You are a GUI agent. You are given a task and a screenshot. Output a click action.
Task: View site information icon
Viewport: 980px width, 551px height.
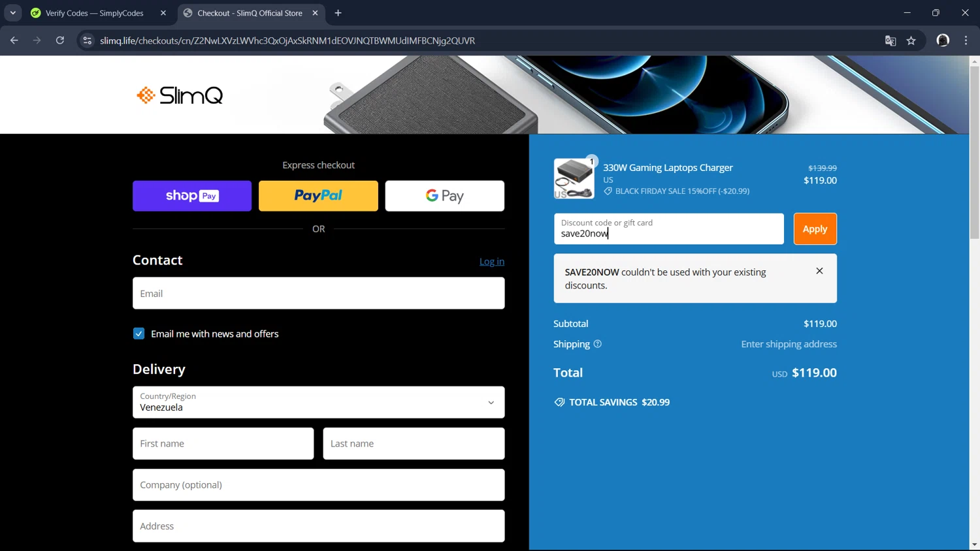tap(87, 40)
